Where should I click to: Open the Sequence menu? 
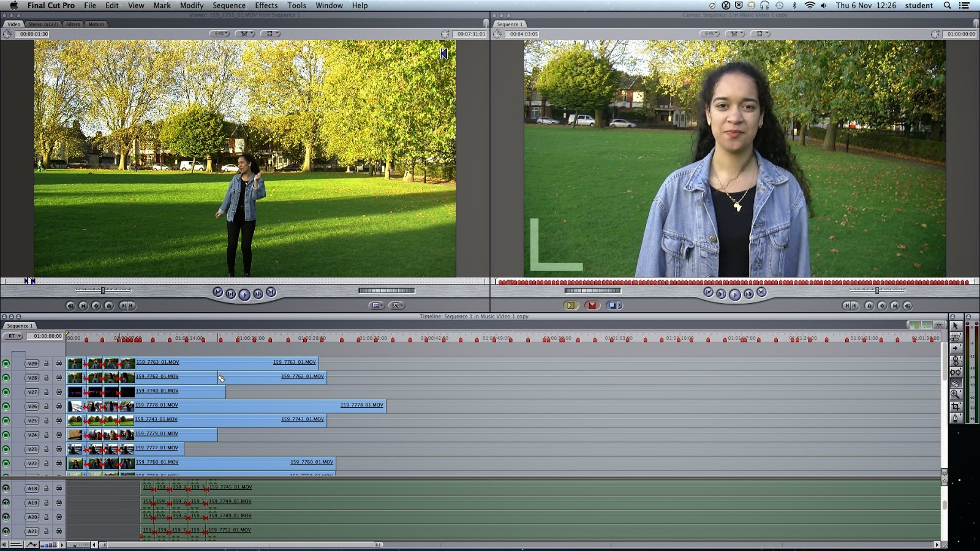click(229, 6)
